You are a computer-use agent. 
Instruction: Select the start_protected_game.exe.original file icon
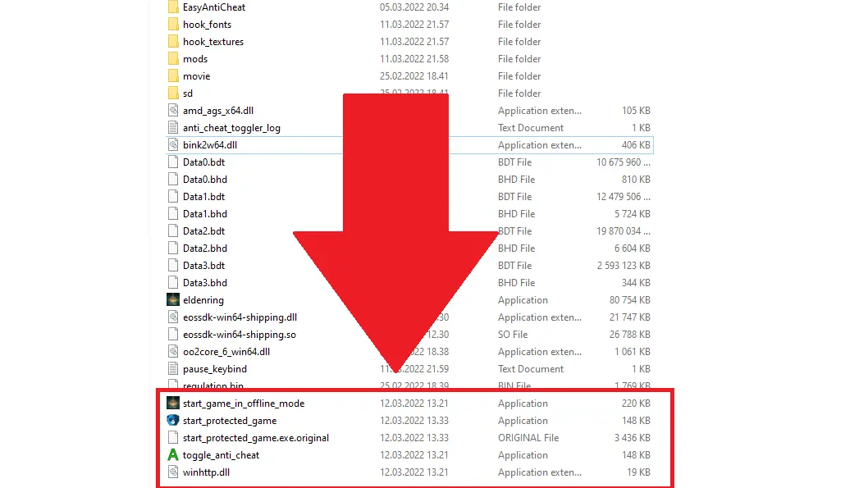coord(173,438)
